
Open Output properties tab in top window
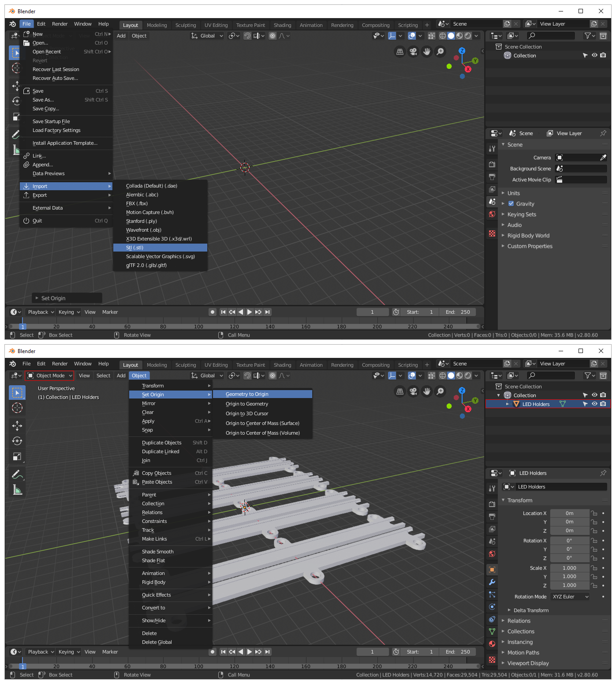(x=492, y=177)
